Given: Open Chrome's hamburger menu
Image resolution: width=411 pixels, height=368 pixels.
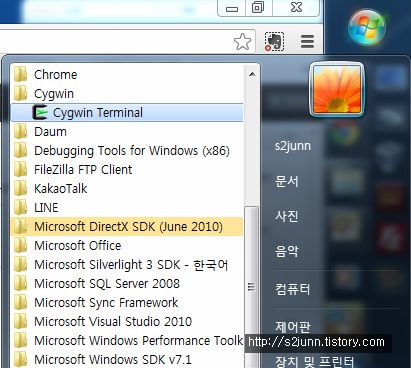Looking at the screenshot, I should click(307, 41).
